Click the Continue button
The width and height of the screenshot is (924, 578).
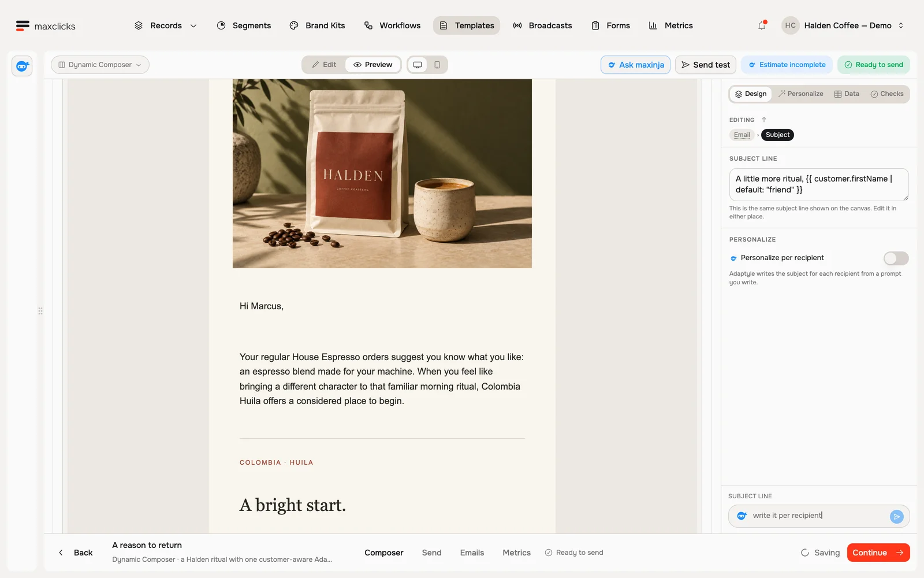click(878, 553)
